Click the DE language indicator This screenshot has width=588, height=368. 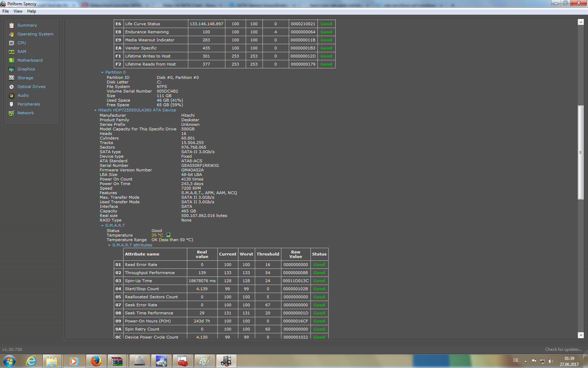(516, 360)
